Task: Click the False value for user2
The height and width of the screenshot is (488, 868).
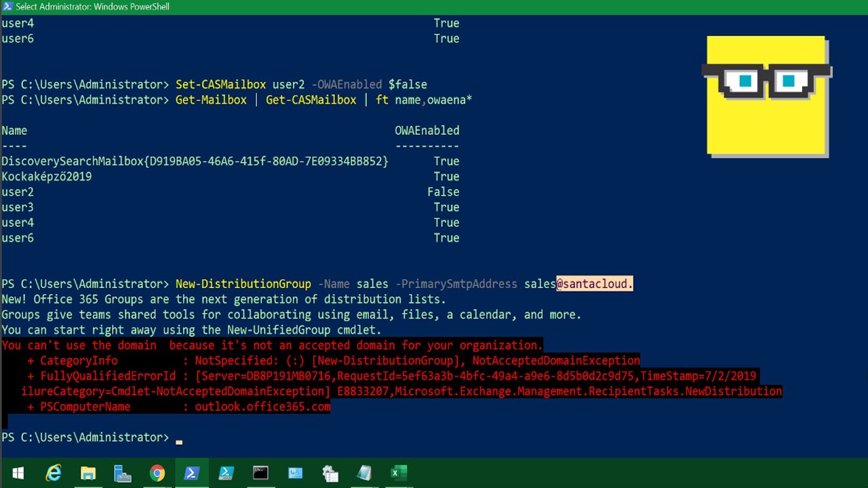Action: (443, 192)
